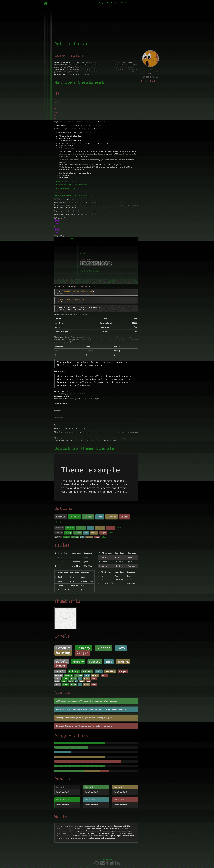Click the "Well done!" success alert
The width and height of the screenshot is (214, 868).
[96, 701]
